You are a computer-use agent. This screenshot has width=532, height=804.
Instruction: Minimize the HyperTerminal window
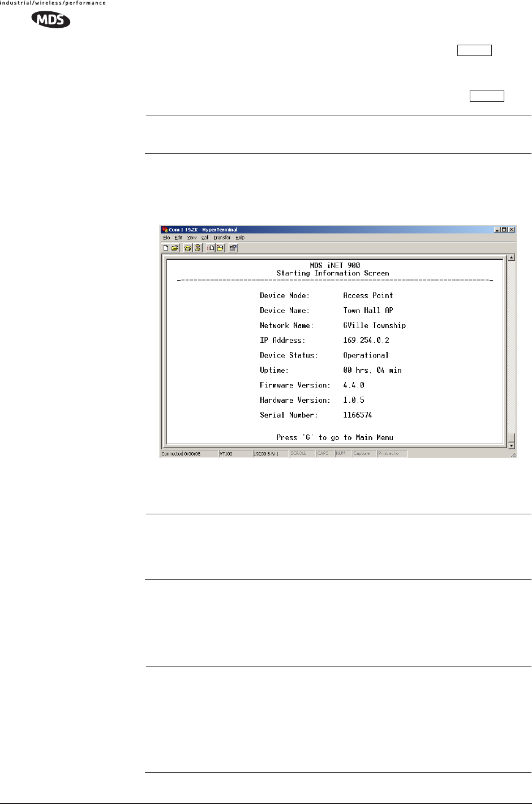(x=497, y=230)
